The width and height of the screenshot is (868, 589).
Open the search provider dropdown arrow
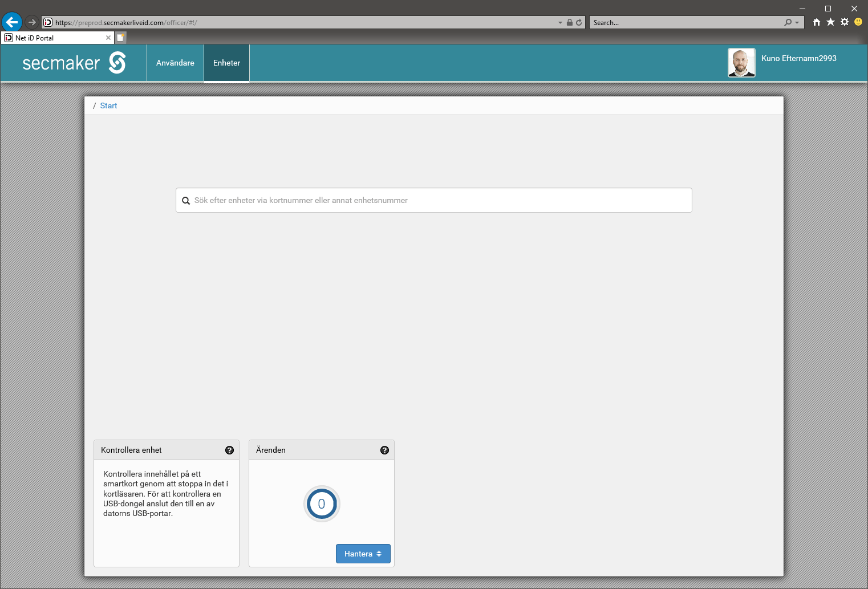pyautogui.click(x=797, y=23)
